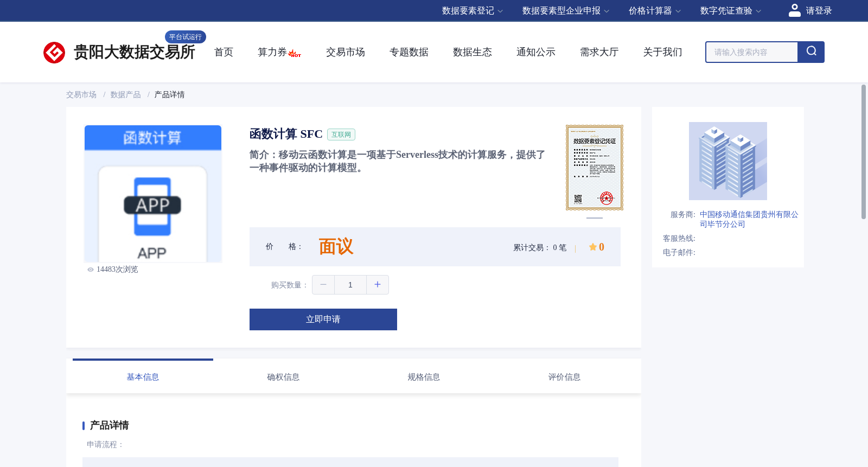The height and width of the screenshot is (467, 868).
Task: Click the user avatar login icon
Action: tap(795, 10)
